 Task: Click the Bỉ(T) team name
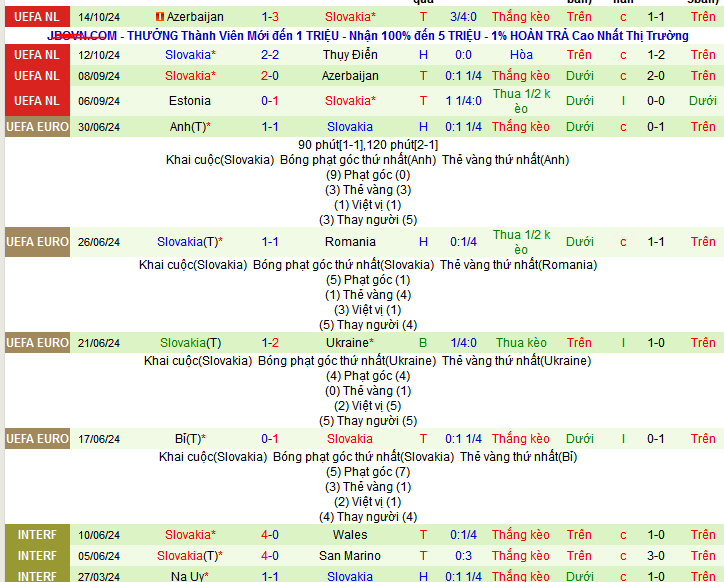(190, 439)
